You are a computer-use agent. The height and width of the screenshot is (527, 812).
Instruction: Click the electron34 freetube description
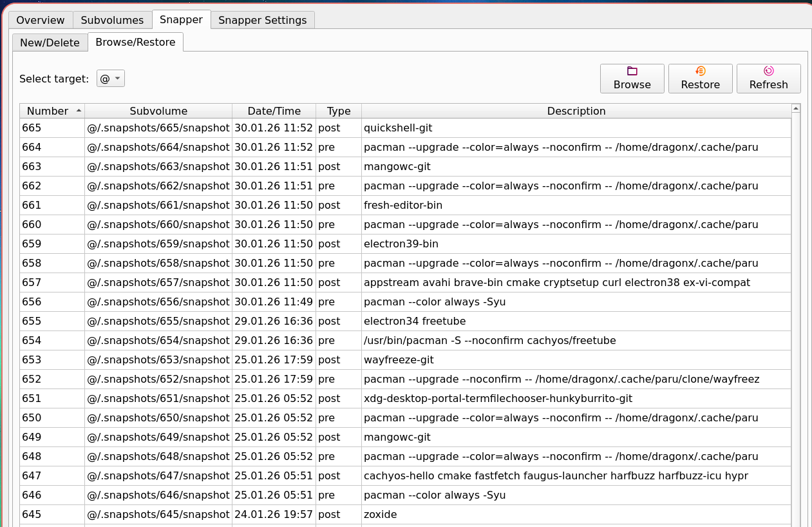point(576,321)
